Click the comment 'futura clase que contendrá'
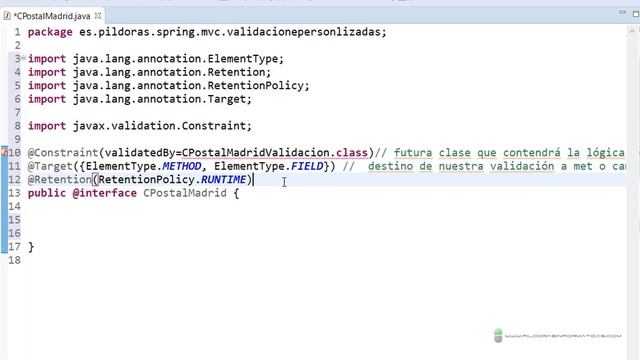The width and height of the screenshot is (640, 360). coord(477,153)
